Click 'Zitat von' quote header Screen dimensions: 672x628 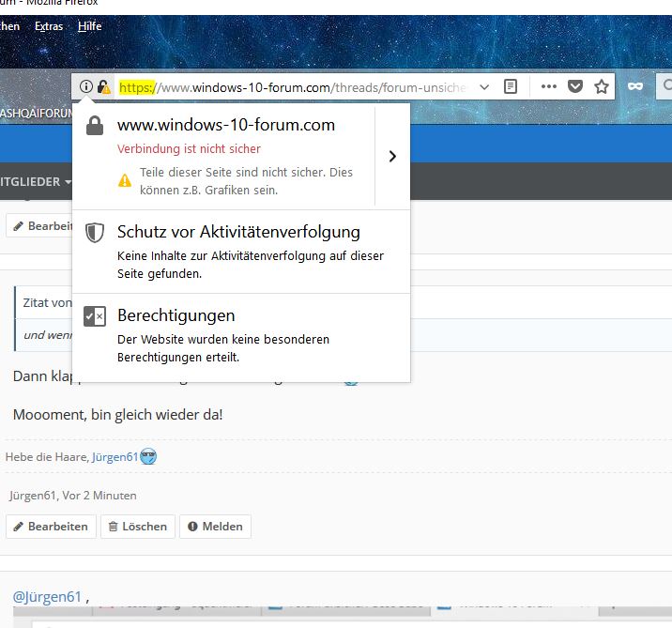coord(47,302)
